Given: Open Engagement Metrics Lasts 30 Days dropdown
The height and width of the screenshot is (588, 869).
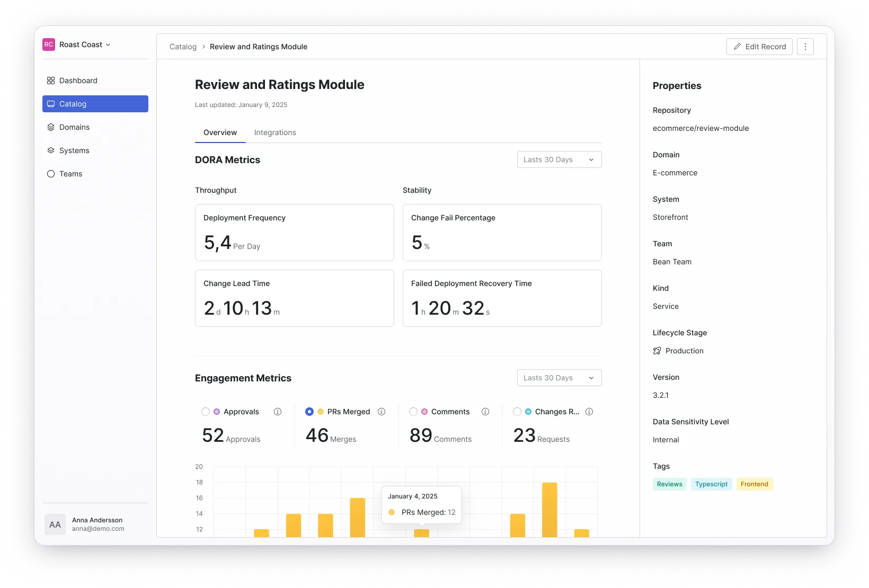Looking at the screenshot, I should coord(559,378).
